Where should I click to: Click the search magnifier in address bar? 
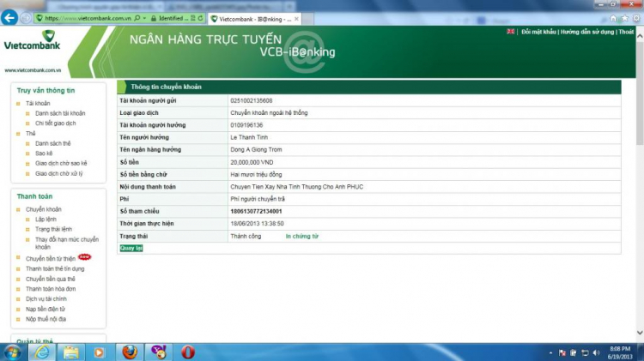(137, 18)
